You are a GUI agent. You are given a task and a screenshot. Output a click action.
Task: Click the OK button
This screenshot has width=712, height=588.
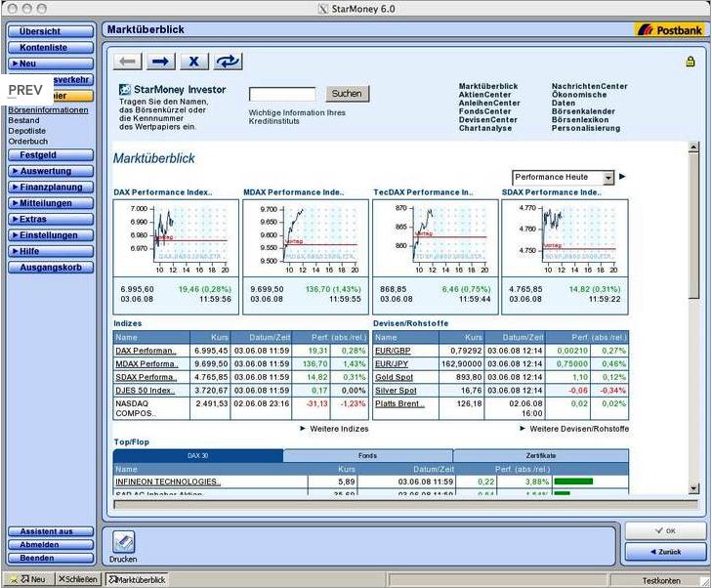click(x=666, y=530)
